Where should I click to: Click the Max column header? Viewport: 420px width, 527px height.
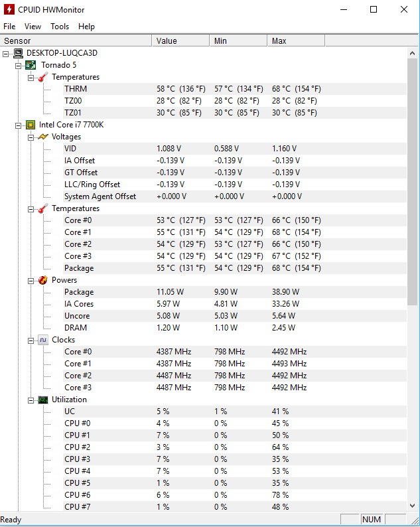tap(297, 40)
